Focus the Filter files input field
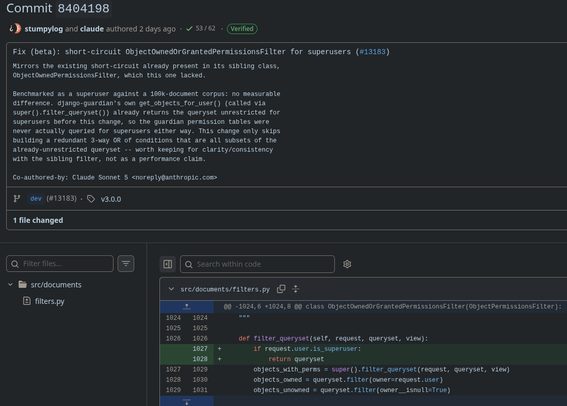Image resolution: width=567 pixels, height=406 pixels. pos(60,264)
